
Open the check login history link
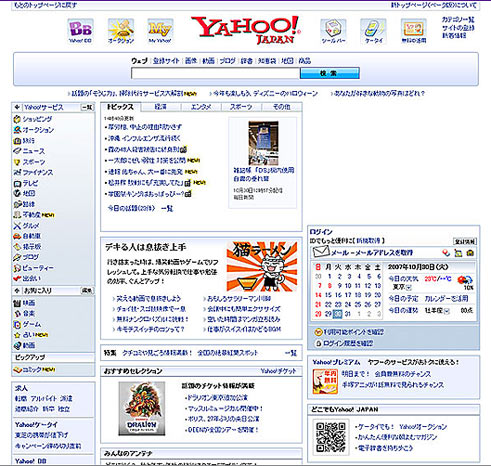(348, 343)
